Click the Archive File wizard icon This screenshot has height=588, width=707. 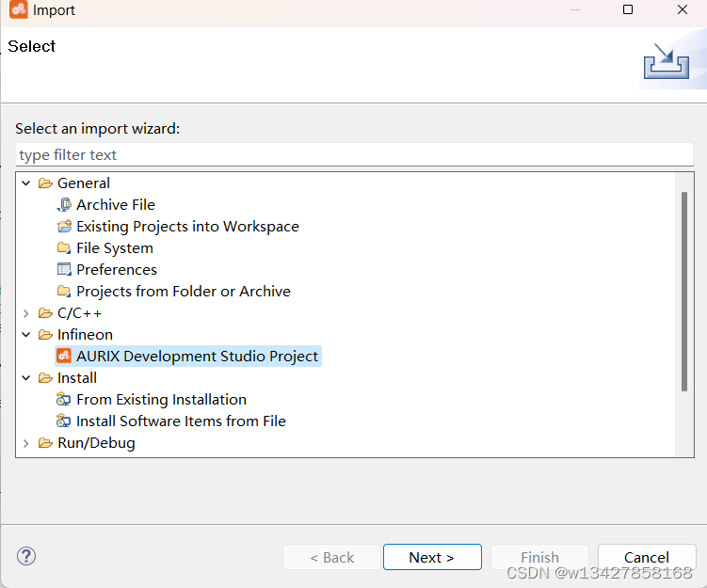coord(64,205)
